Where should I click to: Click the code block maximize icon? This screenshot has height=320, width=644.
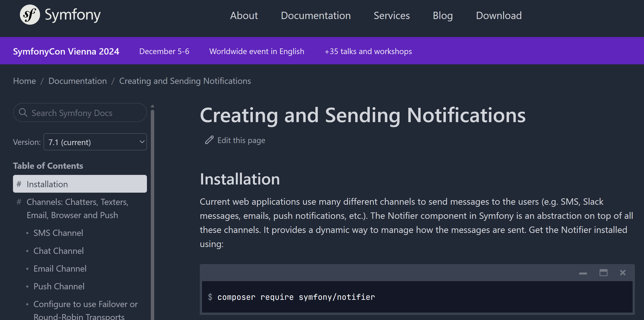603,273
